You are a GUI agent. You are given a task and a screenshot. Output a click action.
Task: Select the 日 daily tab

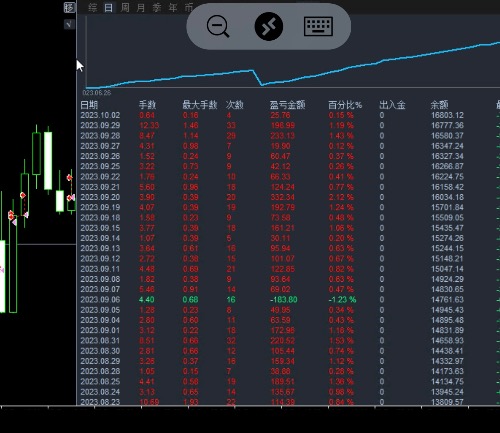tap(109, 8)
